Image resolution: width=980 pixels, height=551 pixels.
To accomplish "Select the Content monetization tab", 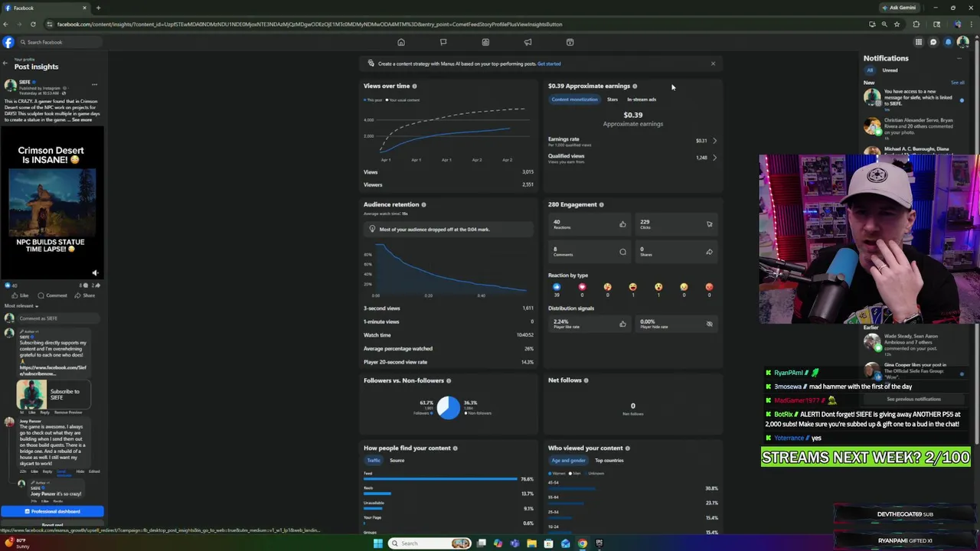I will (574, 99).
